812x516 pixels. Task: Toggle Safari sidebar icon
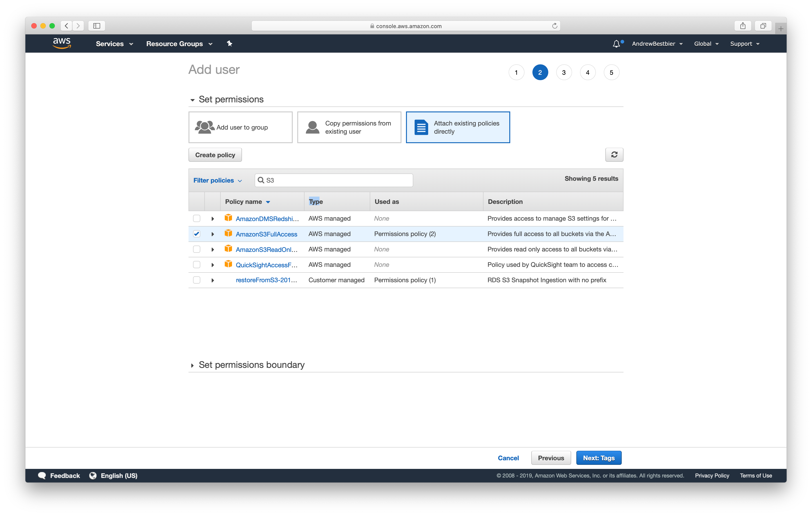tap(97, 26)
